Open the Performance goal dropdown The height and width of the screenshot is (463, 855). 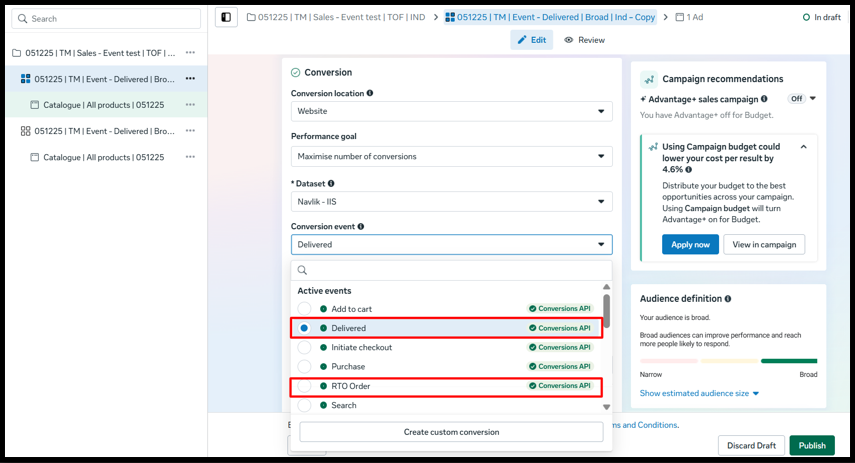451,156
